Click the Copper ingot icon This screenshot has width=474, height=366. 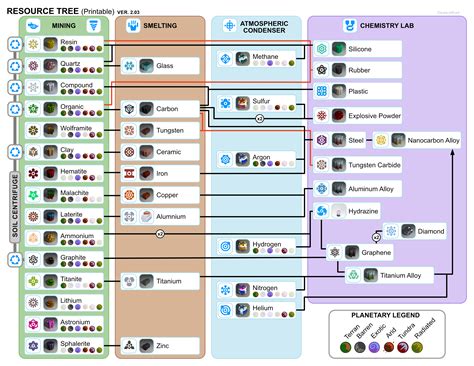coord(146,195)
